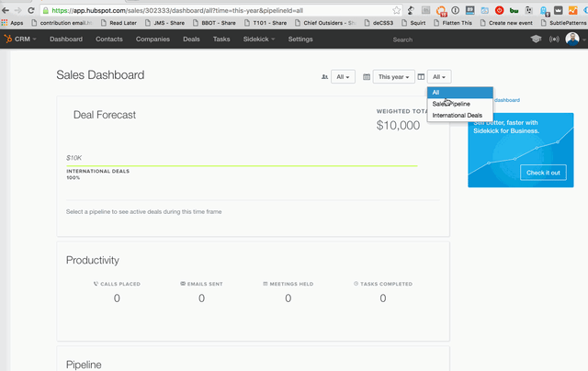Viewport: 588px width, 371px height.
Task: Open the Deals nav item
Action: [x=191, y=39]
